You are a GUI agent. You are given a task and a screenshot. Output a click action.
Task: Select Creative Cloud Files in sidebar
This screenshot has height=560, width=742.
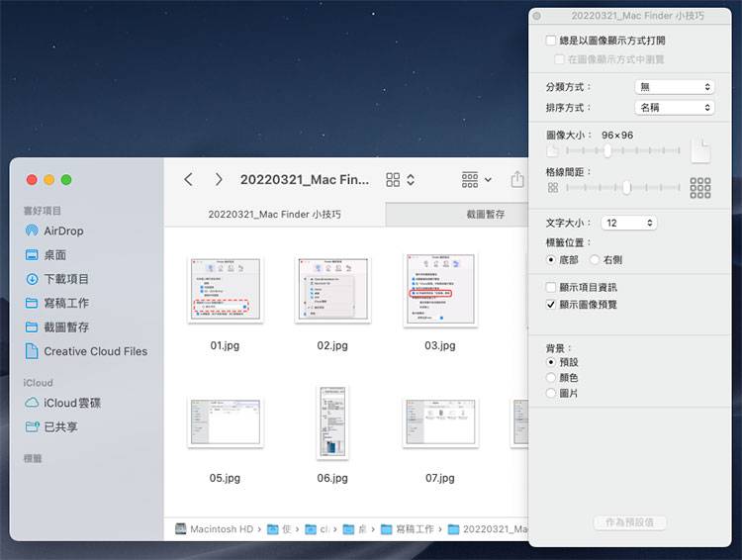pyautogui.click(x=95, y=351)
